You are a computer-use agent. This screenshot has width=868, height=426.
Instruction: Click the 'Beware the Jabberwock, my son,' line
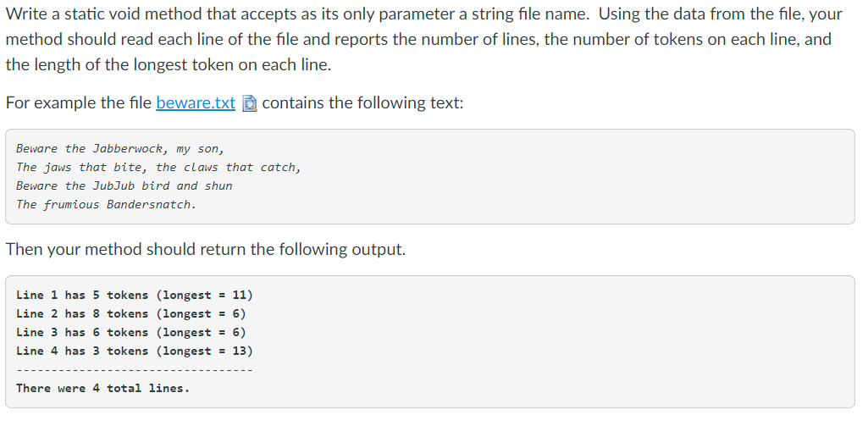point(120,148)
